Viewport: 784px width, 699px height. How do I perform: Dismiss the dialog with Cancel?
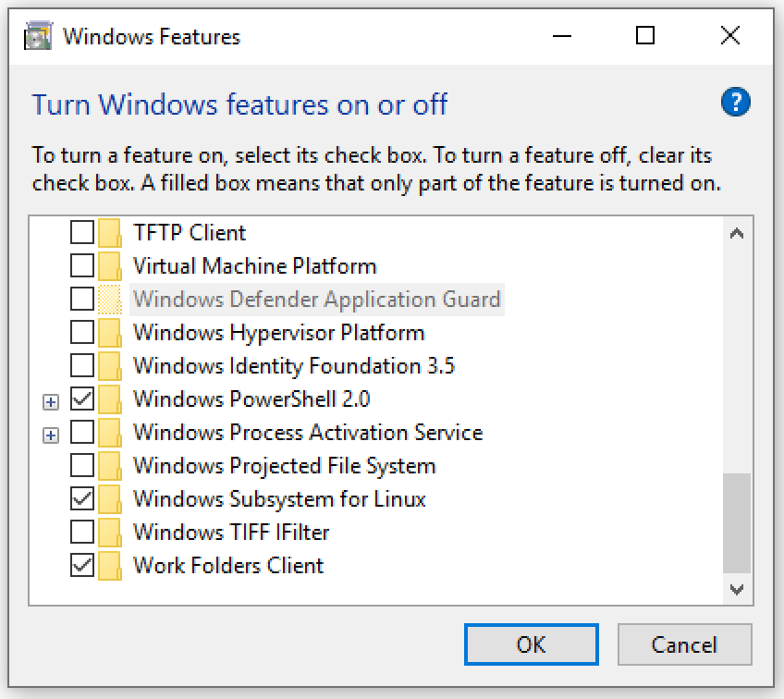tap(684, 644)
